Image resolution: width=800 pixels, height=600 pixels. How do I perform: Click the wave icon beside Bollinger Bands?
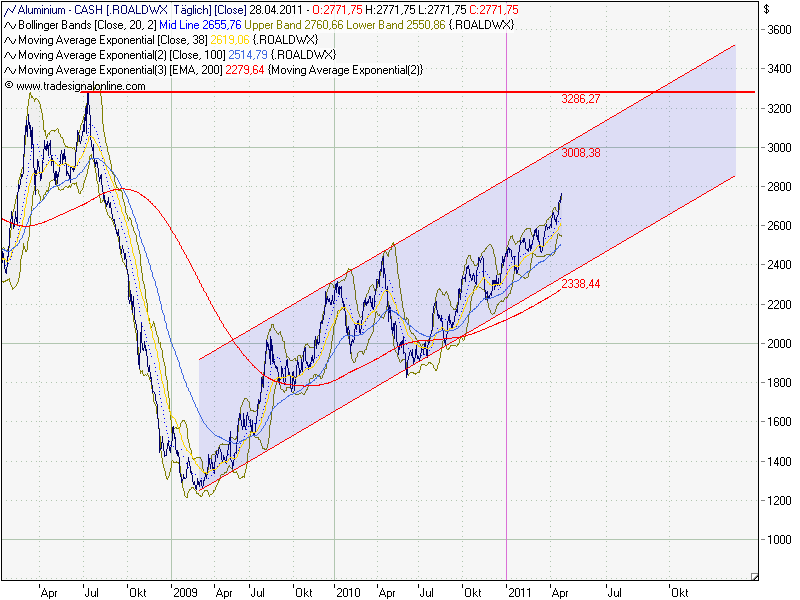(x=10, y=25)
